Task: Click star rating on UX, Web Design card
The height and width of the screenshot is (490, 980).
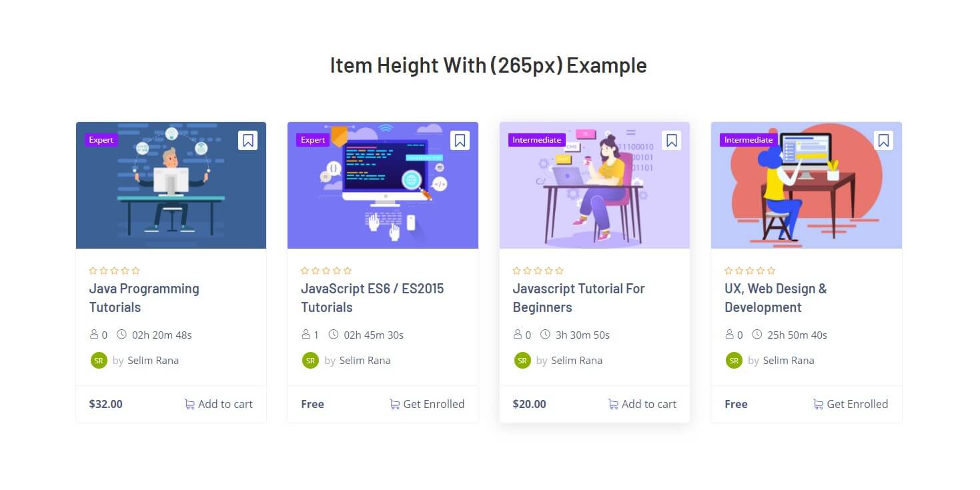Action: [x=750, y=271]
